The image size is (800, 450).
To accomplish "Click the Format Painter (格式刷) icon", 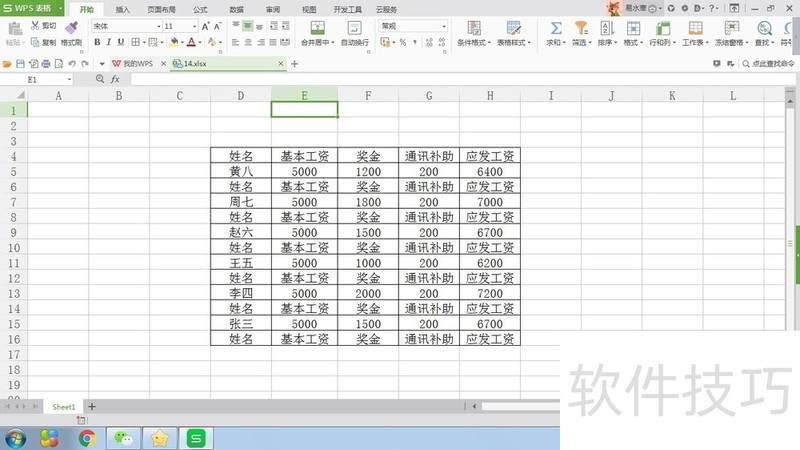I will point(71,28).
